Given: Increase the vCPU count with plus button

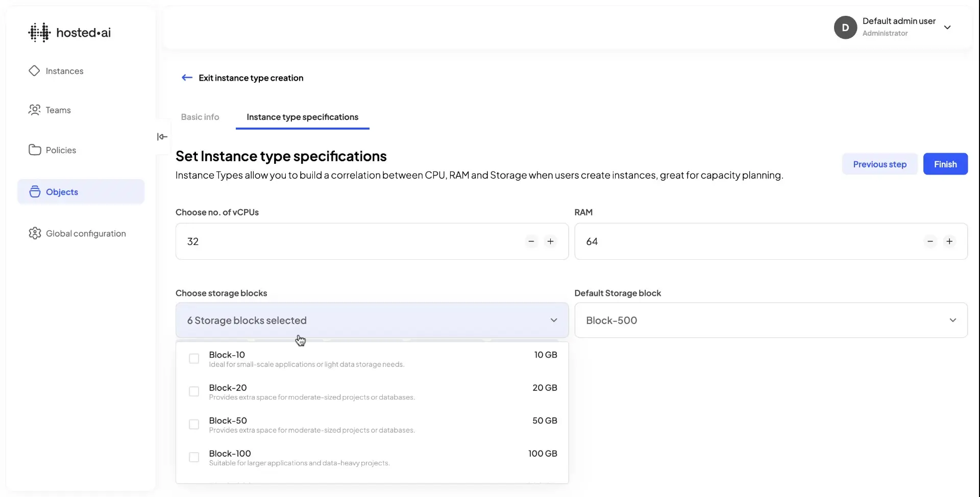Looking at the screenshot, I should (551, 241).
